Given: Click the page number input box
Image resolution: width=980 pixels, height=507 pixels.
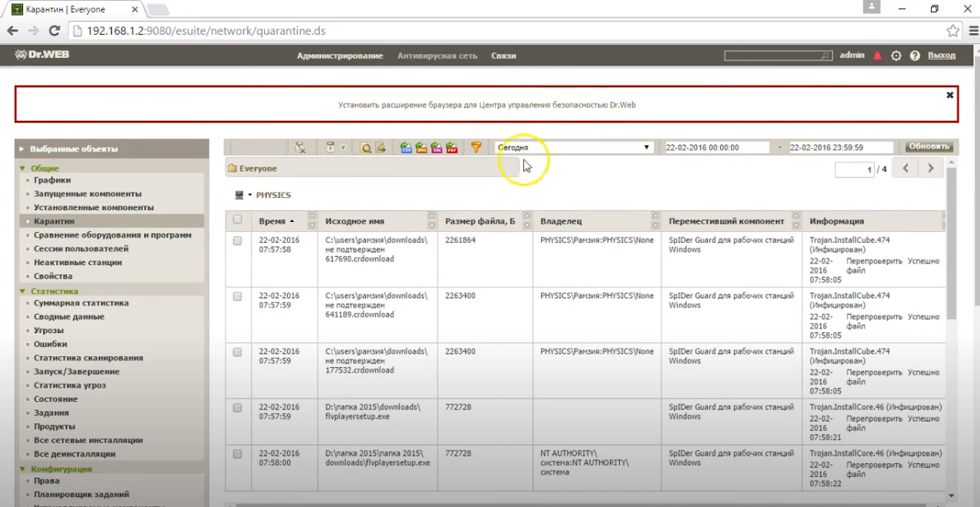Looking at the screenshot, I should click(x=854, y=170).
